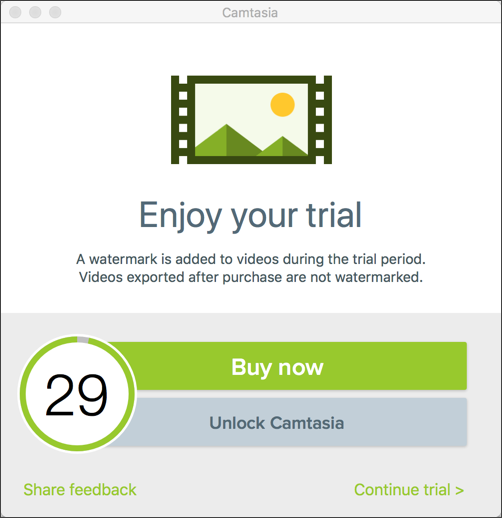
Task: Click the right film perforation strip
Action: tap(323, 120)
